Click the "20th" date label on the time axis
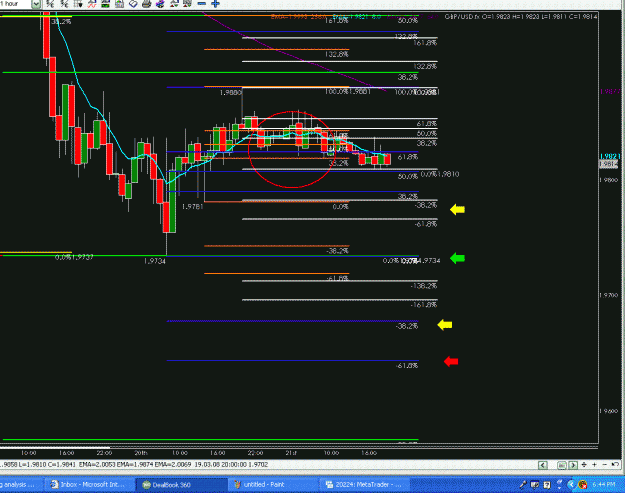The height and width of the screenshot is (493, 625). click(x=141, y=453)
